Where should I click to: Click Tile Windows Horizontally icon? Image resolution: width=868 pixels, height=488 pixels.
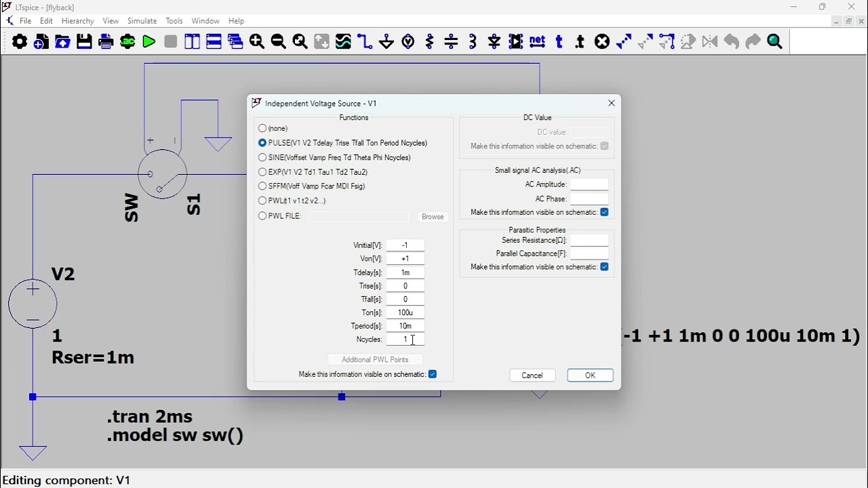pyautogui.click(x=214, y=42)
